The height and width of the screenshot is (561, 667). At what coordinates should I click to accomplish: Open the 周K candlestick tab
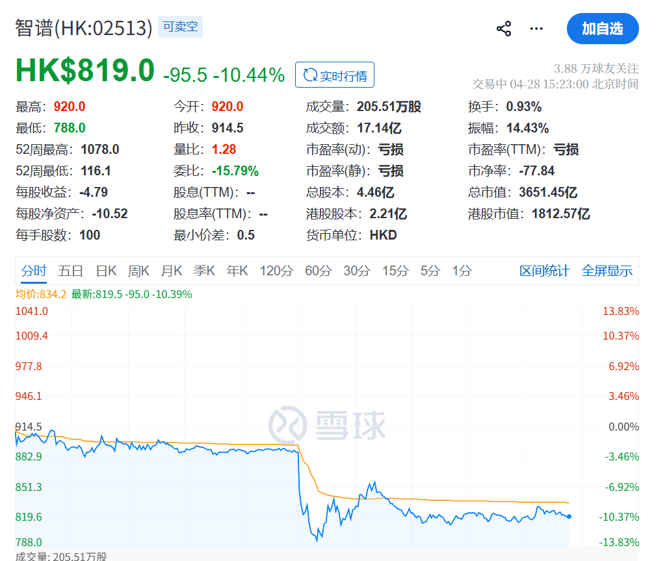[x=138, y=270]
